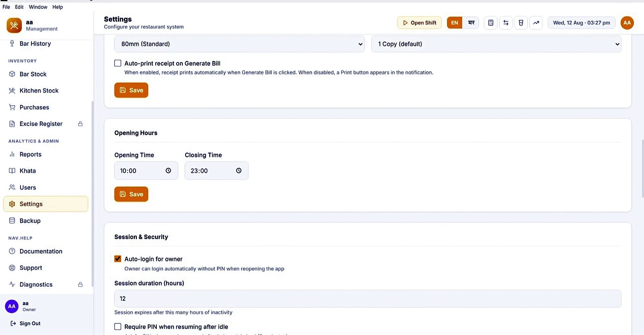Screen dimensions: 644x335
Task: Open the 80mm (Standard) paper size dropdown
Action: coord(239,44)
